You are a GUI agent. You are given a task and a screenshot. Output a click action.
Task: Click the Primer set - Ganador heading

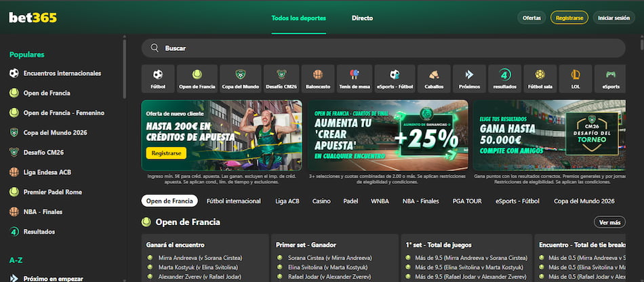pos(306,245)
